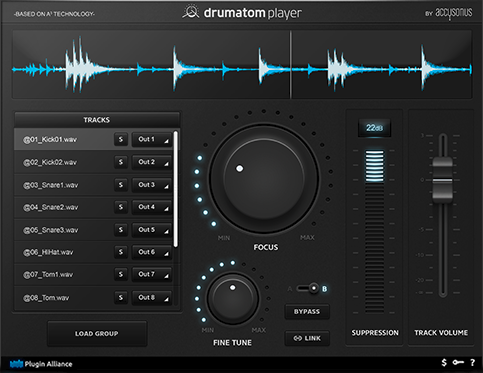
Task: Click the BASED ON A³ TECHNOLOGY text
Action: [x=54, y=14]
